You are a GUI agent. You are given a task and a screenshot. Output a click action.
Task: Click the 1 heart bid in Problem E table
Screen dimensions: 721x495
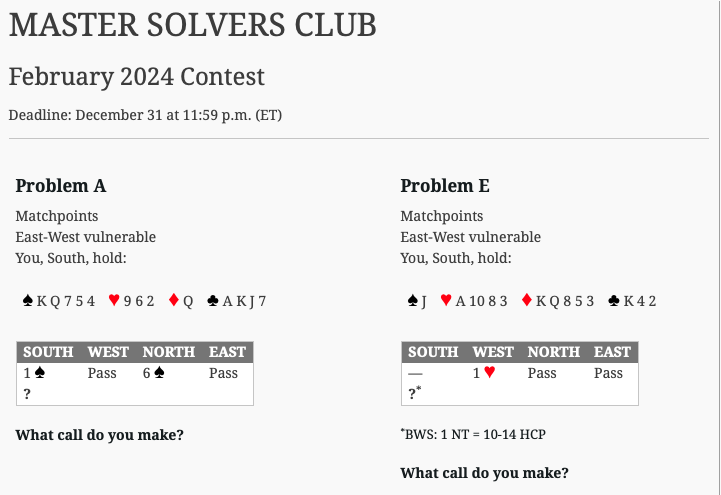(x=484, y=373)
